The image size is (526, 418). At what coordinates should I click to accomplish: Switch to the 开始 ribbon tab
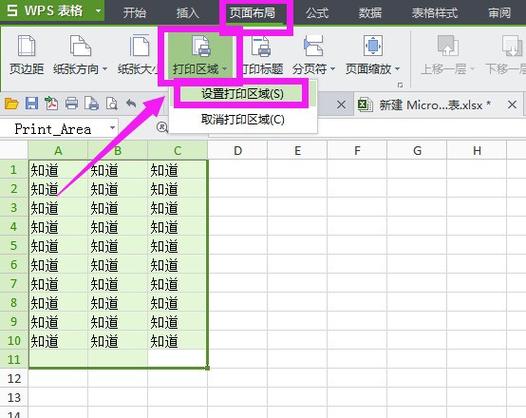tap(134, 13)
